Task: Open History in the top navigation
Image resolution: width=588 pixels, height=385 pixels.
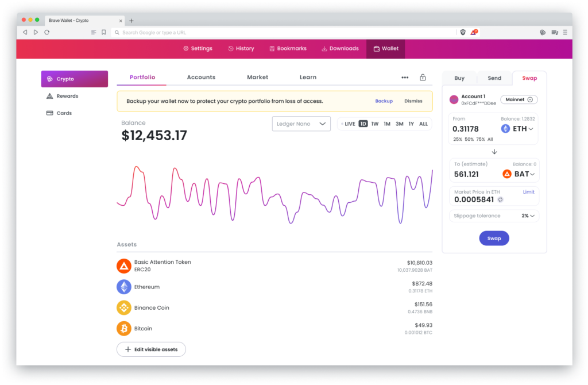Action: click(x=241, y=48)
